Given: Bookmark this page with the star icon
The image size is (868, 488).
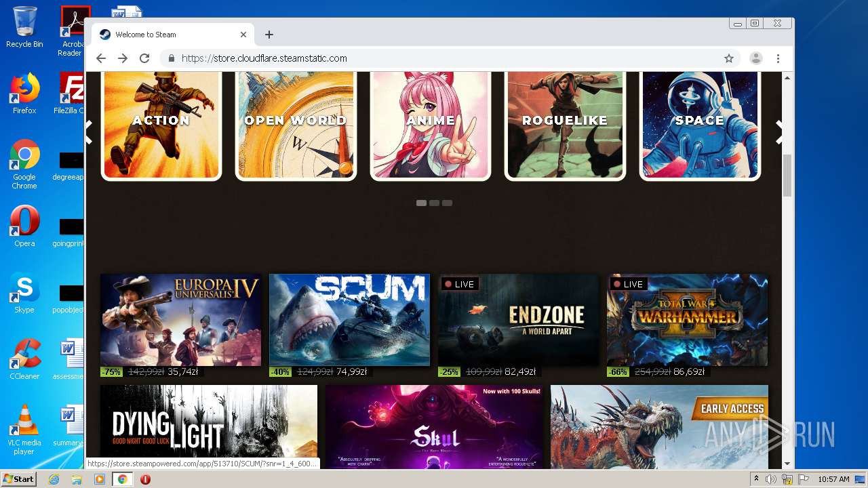Looking at the screenshot, I should coord(729,58).
